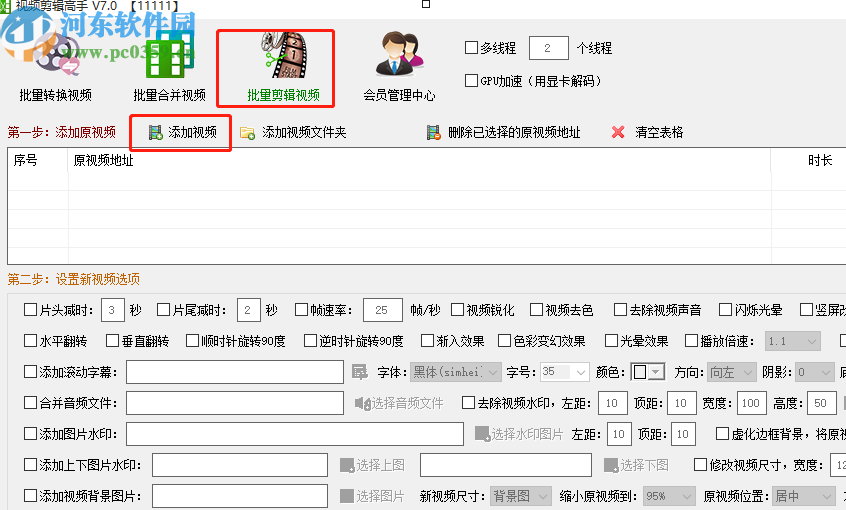This screenshot has width=846, height=510.
Task: Enable the 多线程 checkbox
Action: click(472, 47)
